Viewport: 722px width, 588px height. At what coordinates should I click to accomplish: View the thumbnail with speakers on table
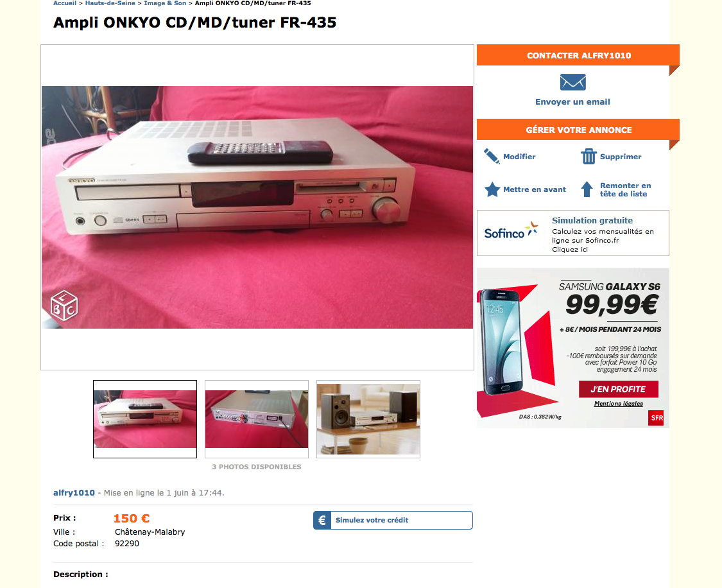368,419
